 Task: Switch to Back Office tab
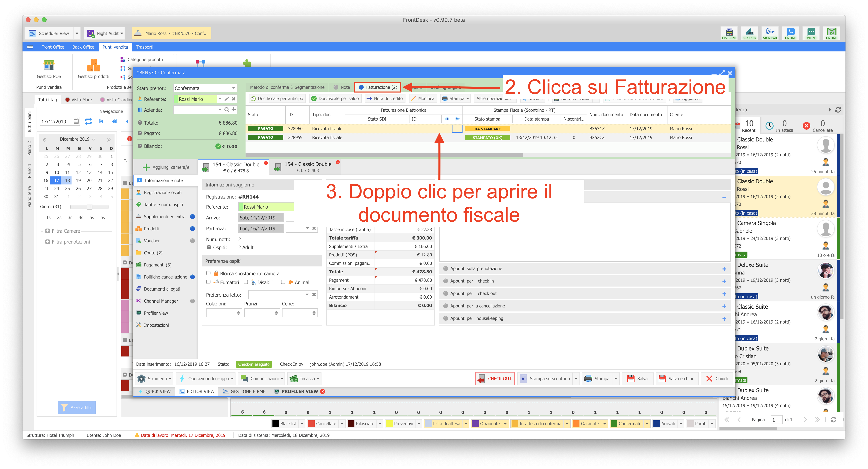pyautogui.click(x=83, y=47)
